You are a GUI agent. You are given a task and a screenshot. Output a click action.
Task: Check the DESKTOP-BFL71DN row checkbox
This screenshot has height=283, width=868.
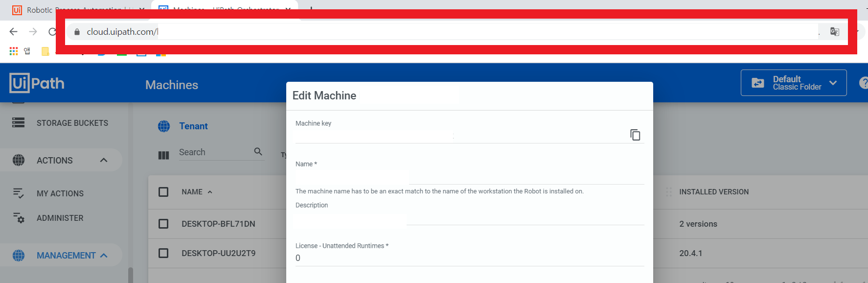pyautogui.click(x=163, y=224)
